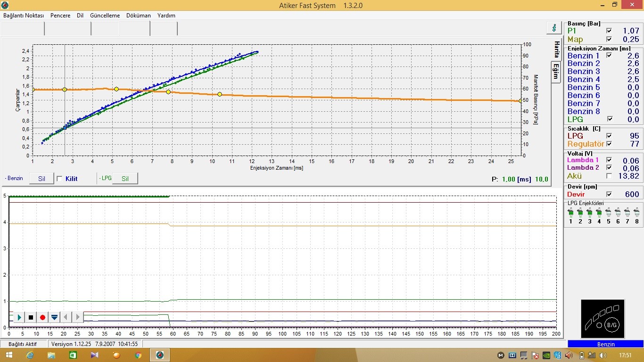
Task: Check the Kilit lock checkbox
Action: [59, 179]
